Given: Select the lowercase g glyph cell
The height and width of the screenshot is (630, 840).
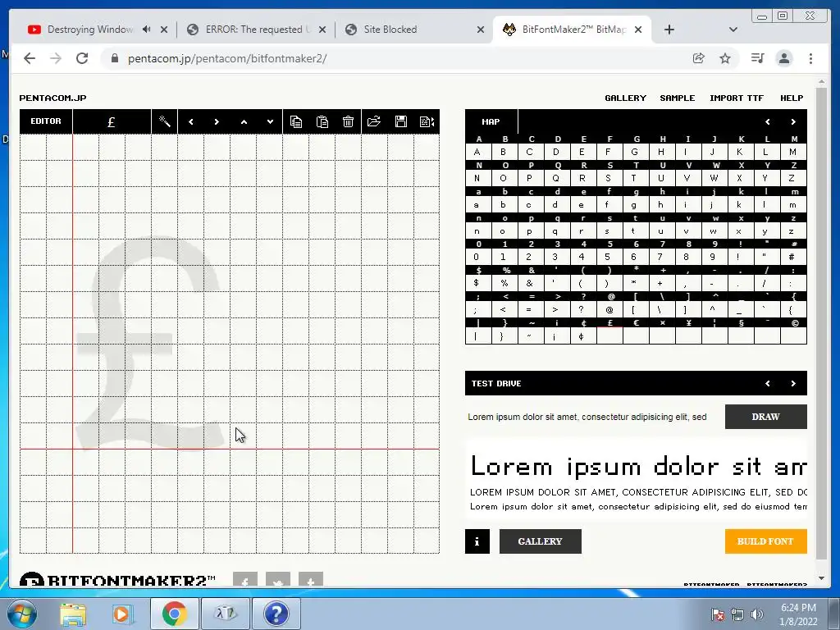Looking at the screenshot, I should pyautogui.click(x=636, y=204).
